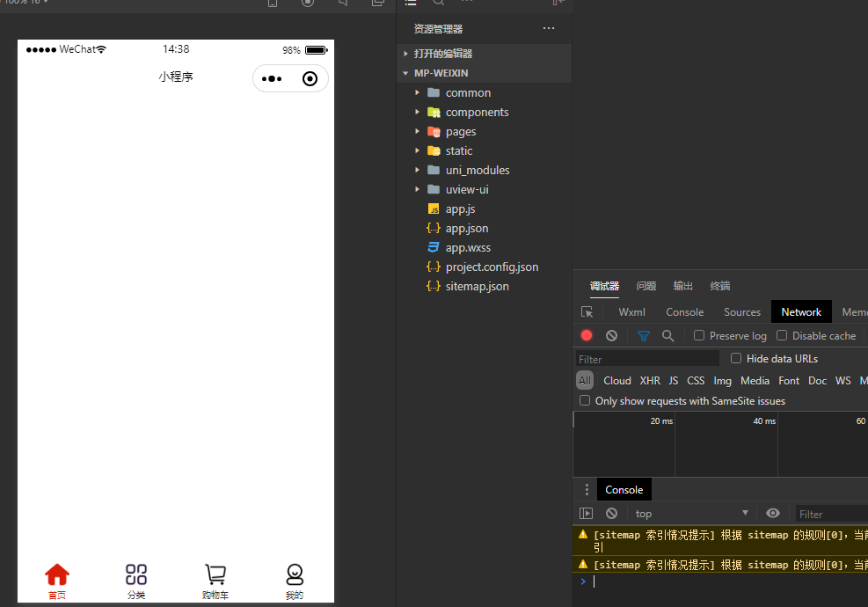Expand the components folder

[477, 112]
